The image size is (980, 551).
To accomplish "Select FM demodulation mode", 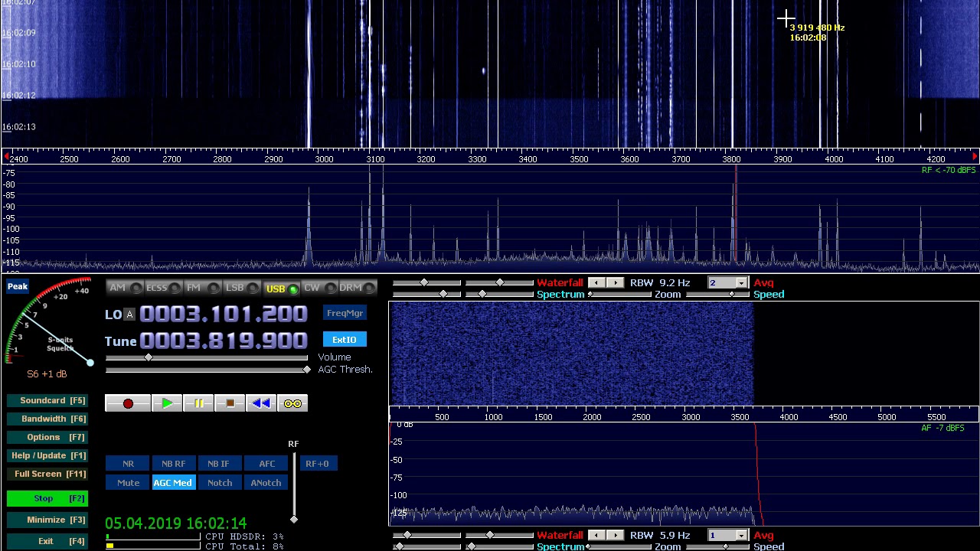I will point(202,288).
